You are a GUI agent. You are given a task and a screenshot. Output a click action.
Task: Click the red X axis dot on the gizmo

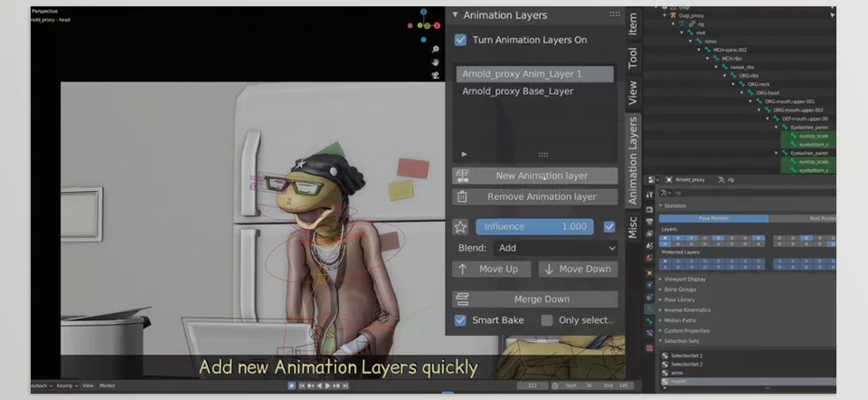(x=437, y=25)
